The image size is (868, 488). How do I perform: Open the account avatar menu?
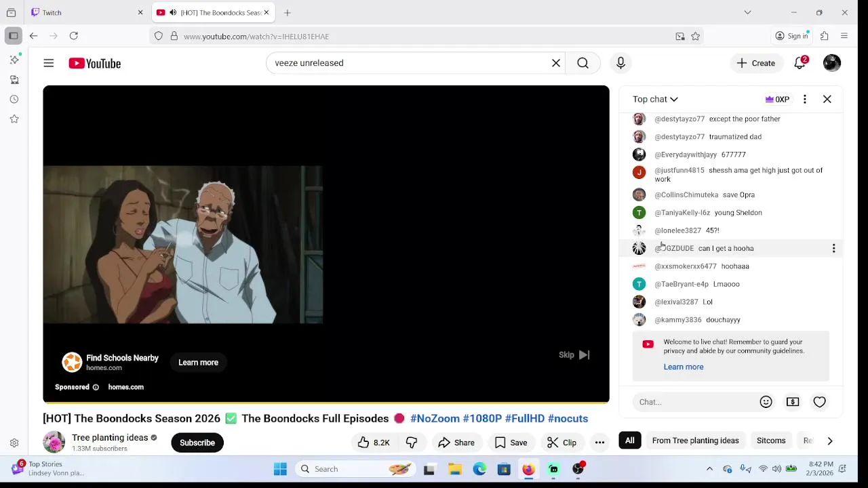click(x=832, y=63)
